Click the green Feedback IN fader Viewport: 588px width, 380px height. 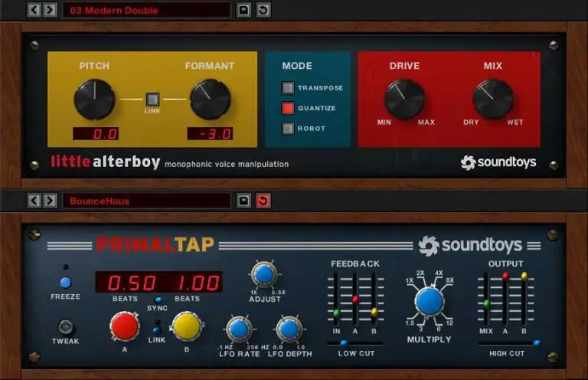(x=336, y=313)
